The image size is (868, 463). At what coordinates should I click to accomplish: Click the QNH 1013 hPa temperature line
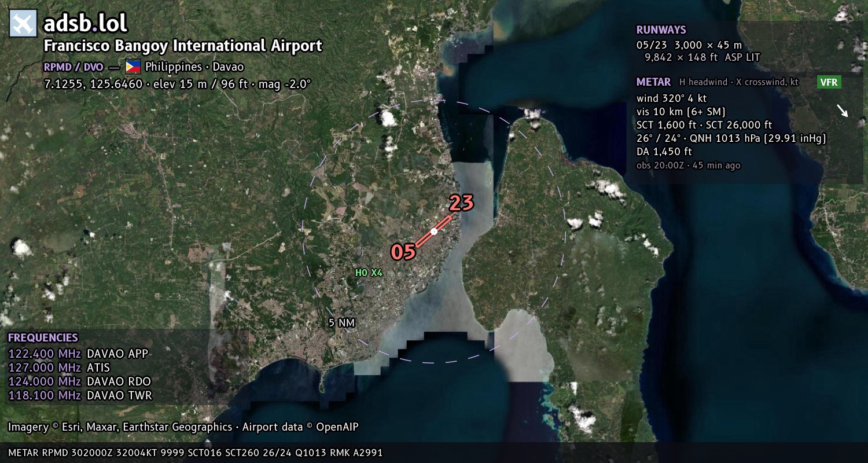[x=731, y=138]
